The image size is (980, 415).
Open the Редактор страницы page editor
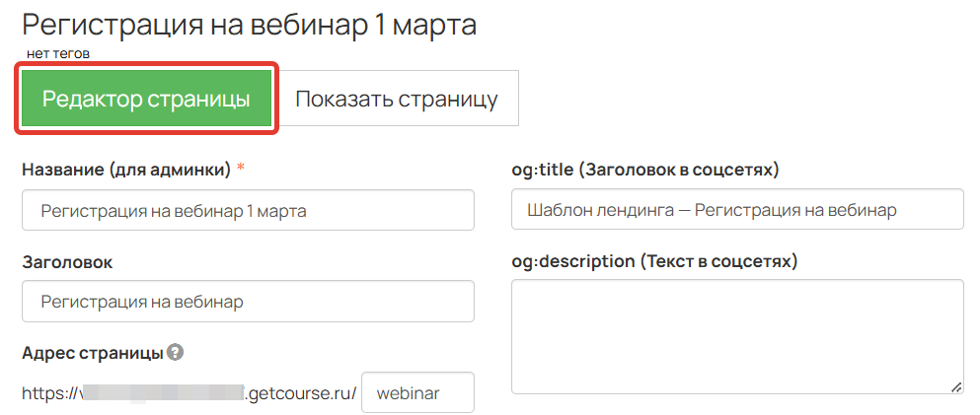point(146,98)
